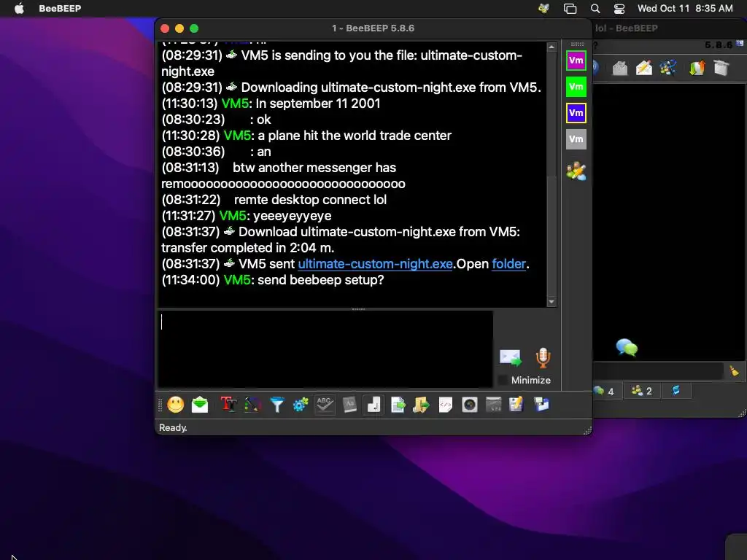Viewport: 747px width, 560px height.
Task: Change chat font with red TT icon
Action: pyautogui.click(x=228, y=405)
